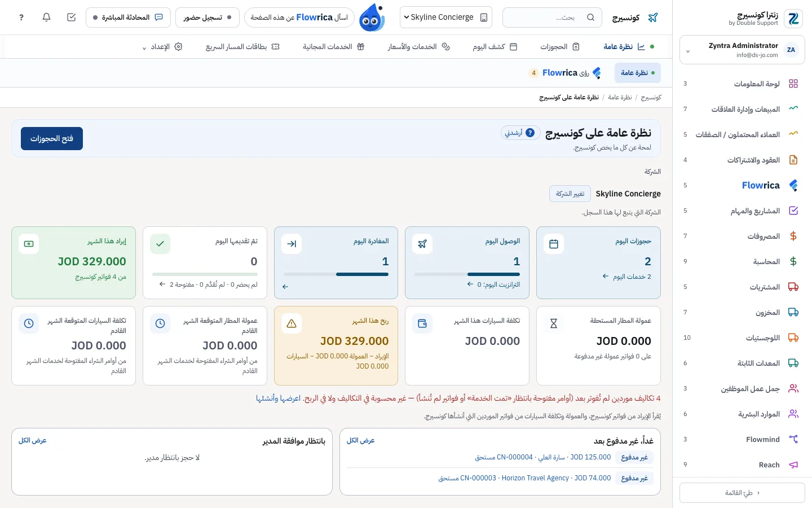Click كونسيرج breadcrumb link
The image size is (812, 508).
(651, 98)
